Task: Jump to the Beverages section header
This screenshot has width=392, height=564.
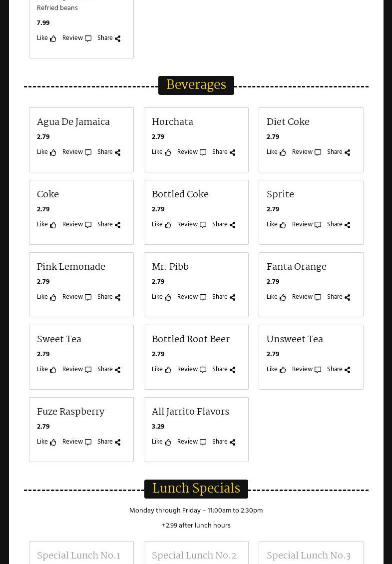Action: click(x=196, y=85)
